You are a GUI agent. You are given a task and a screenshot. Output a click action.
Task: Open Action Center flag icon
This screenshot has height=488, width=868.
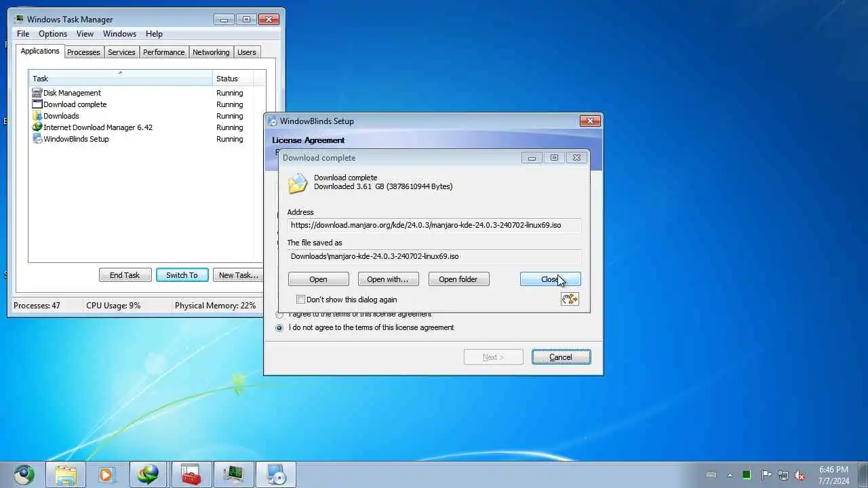(x=766, y=475)
